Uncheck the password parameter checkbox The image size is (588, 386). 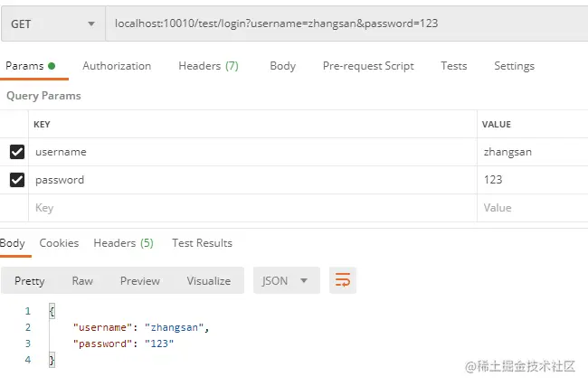click(17, 180)
